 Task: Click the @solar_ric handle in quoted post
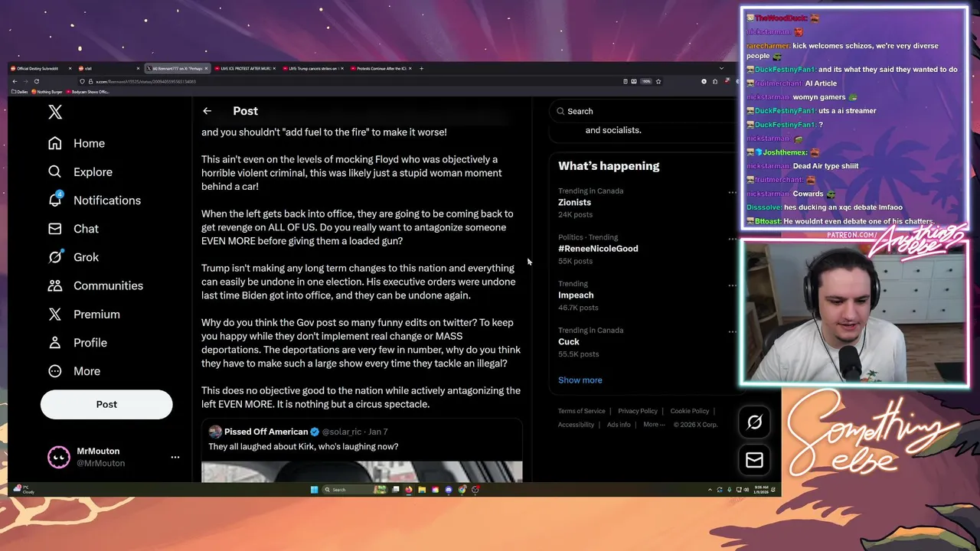[341, 432]
